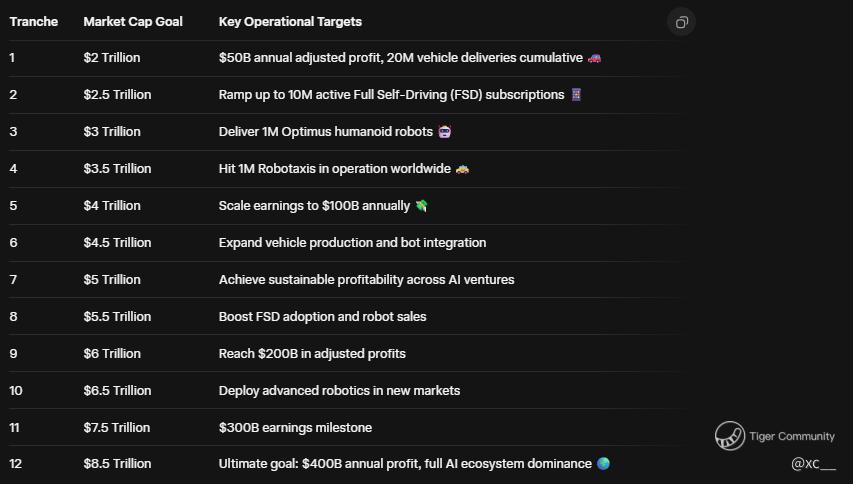Click the copy table icon
Screen dimensions: 853x484
coord(681,22)
